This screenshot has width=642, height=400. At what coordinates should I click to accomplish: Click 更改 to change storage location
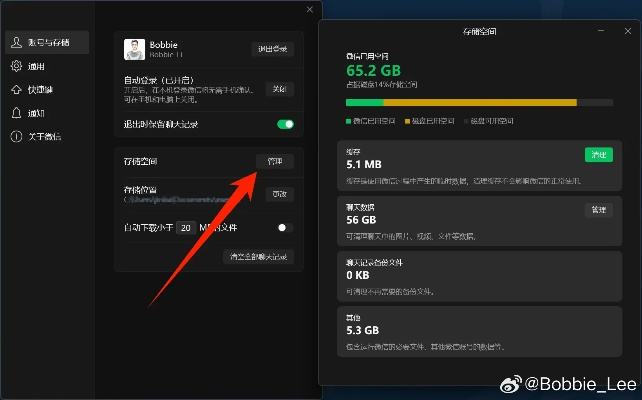[x=277, y=194]
